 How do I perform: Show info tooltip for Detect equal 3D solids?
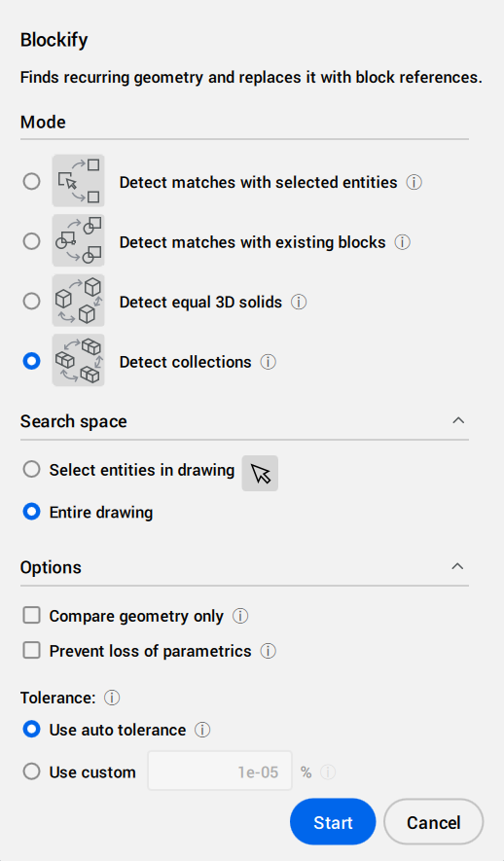point(299,302)
